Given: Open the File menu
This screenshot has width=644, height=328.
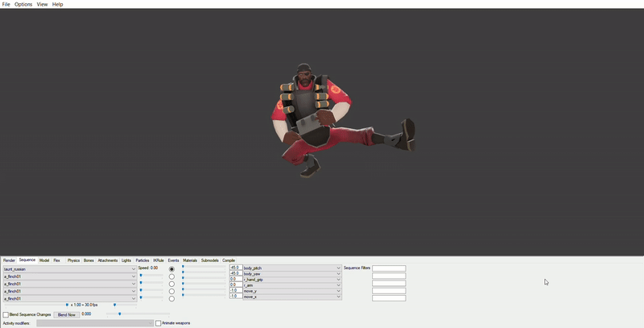Looking at the screenshot, I should 6,4.
